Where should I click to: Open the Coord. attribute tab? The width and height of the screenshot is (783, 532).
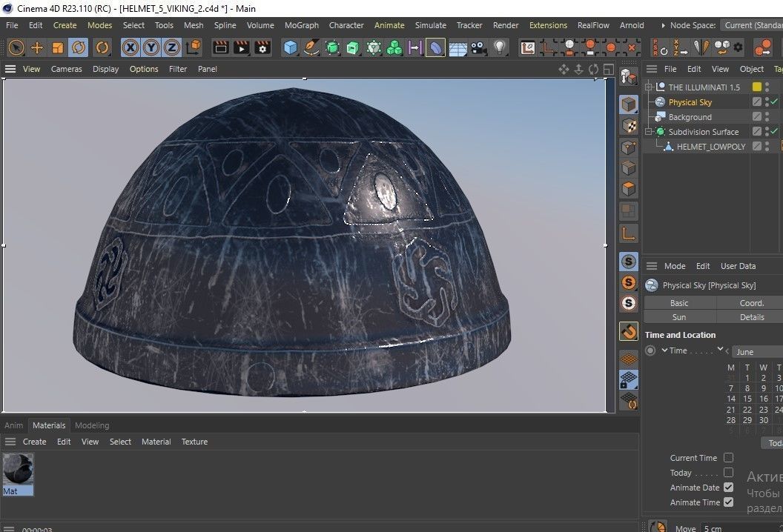pos(752,303)
